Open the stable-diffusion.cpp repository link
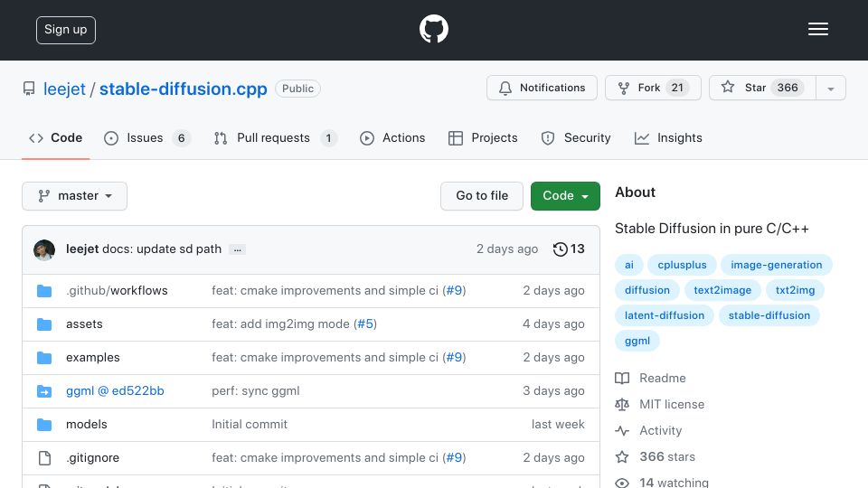This screenshot has width=868, height=488. [184, 89]
